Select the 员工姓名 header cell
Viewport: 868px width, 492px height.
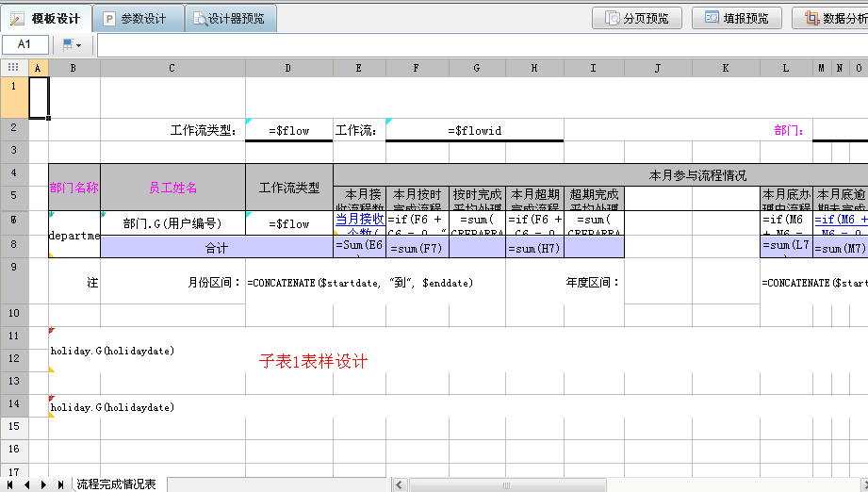click(x=172, y=187)
